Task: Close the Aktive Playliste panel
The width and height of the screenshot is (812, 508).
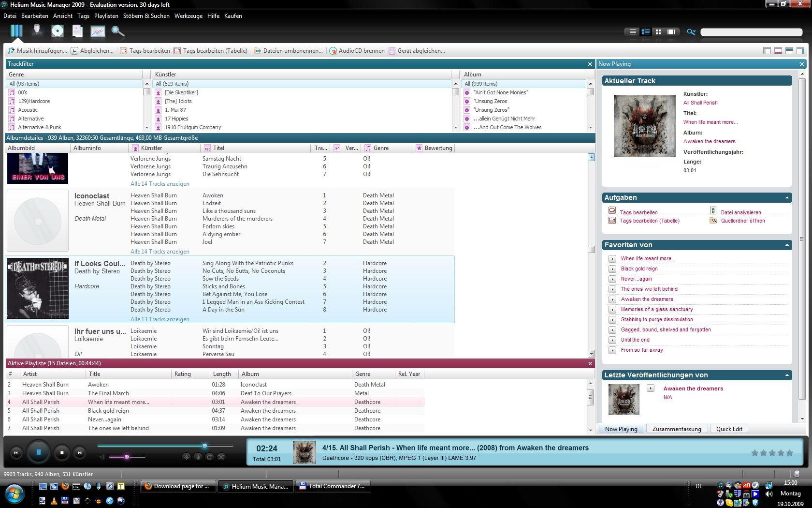Action: pos(590,363)
